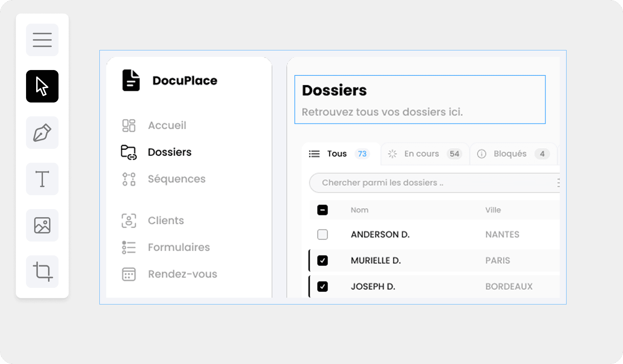Screen dimensions: 623x364
Task: Click the spinner icon on the En cours tab
Action: (392, 154)
